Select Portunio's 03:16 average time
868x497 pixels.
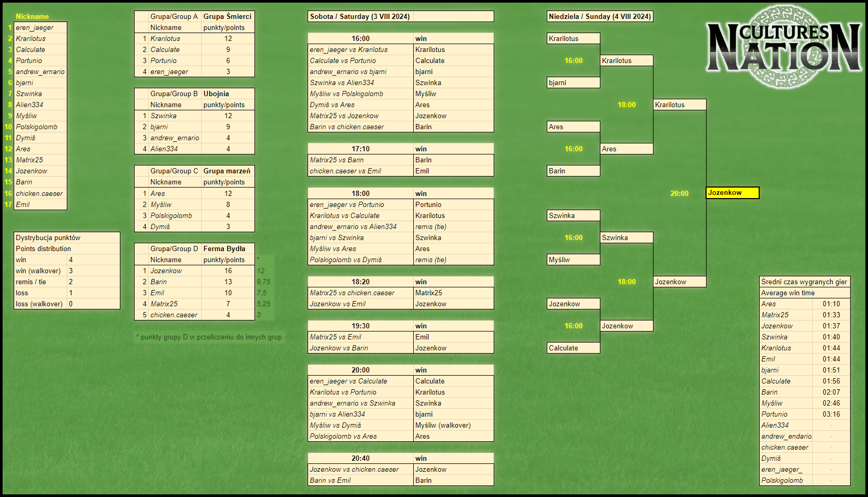pyautogui.click(x=831, y=414)
